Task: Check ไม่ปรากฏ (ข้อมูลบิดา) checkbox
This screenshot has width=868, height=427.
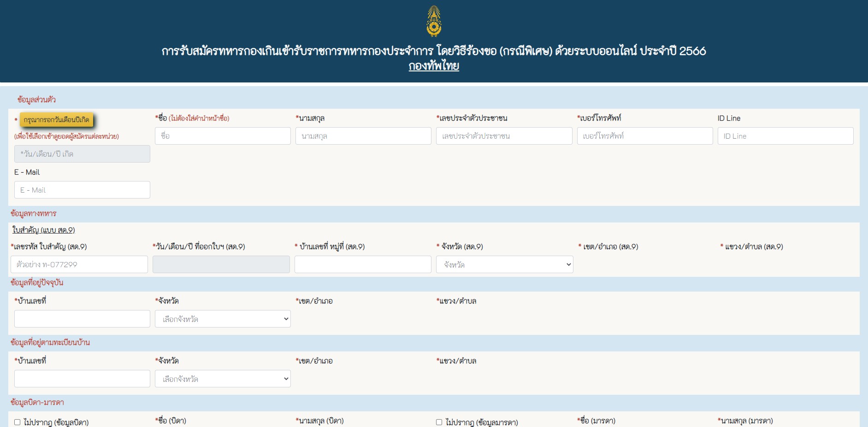Action: tap(17, 421)
